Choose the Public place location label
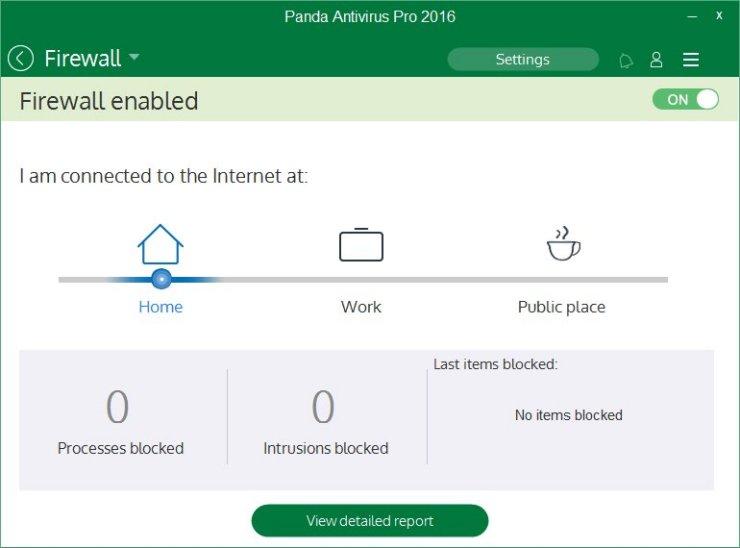740x548 pixels. (561, 307)
